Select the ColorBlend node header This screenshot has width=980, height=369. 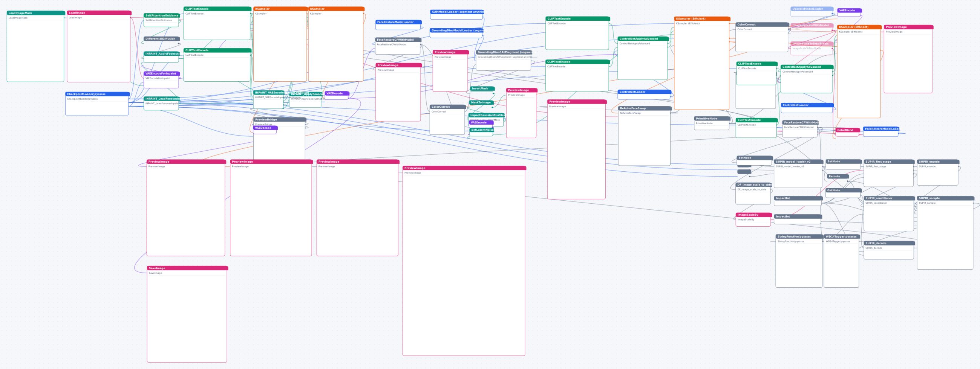click(x=848, y=130)
